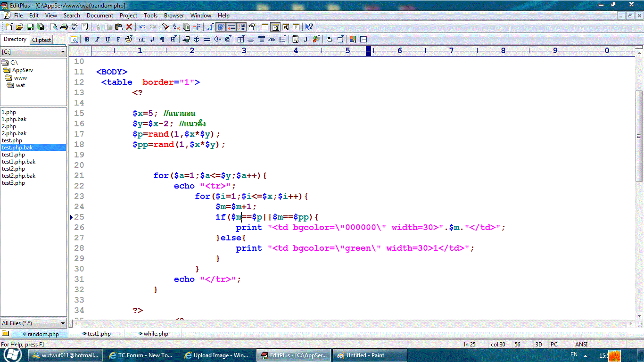Click the Undo arrow icon

click(x=142, y=27)
